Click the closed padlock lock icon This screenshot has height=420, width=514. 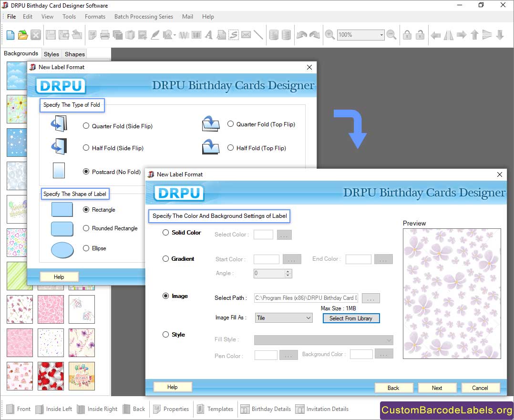pos(407,35)
